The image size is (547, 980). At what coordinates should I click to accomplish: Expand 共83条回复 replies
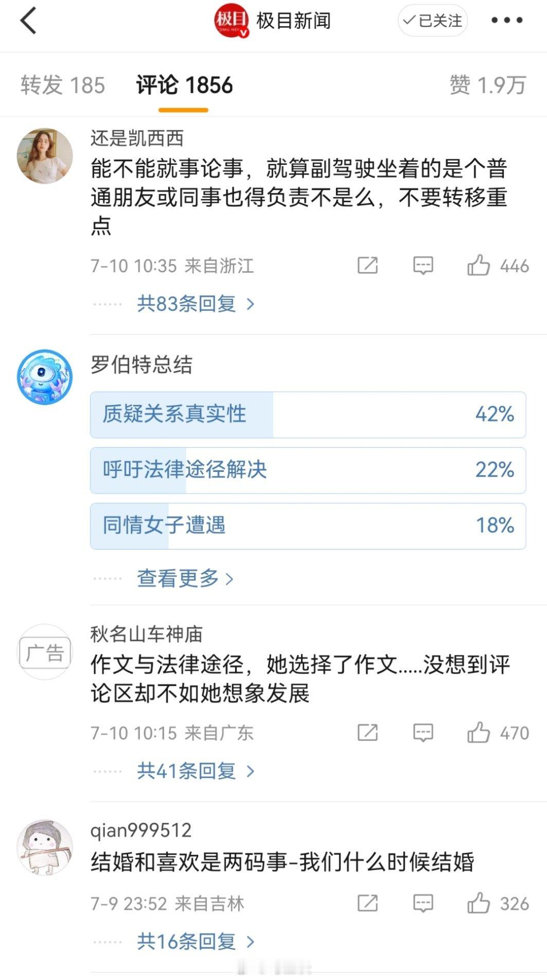click(x=196, y=304)
